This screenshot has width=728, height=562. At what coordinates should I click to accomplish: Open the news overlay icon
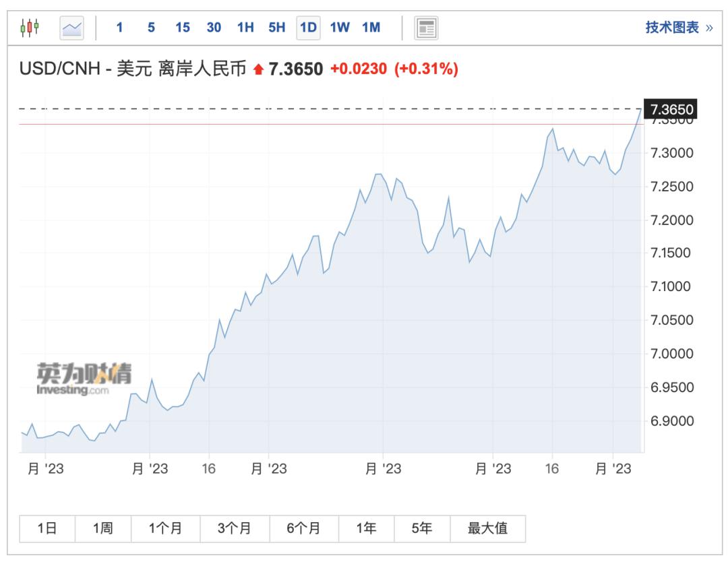pyautogui.click(x=426, y=28)
